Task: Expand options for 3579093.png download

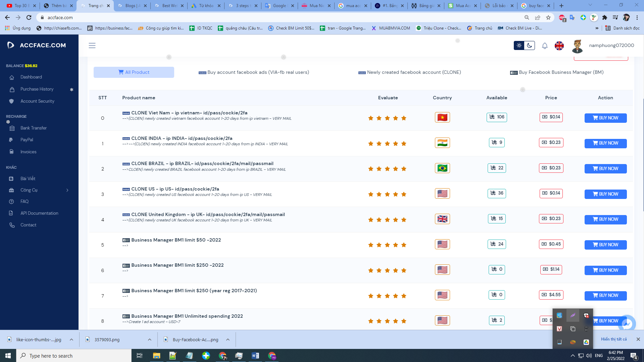Action: pyautogui.click(x=150, y=340)
